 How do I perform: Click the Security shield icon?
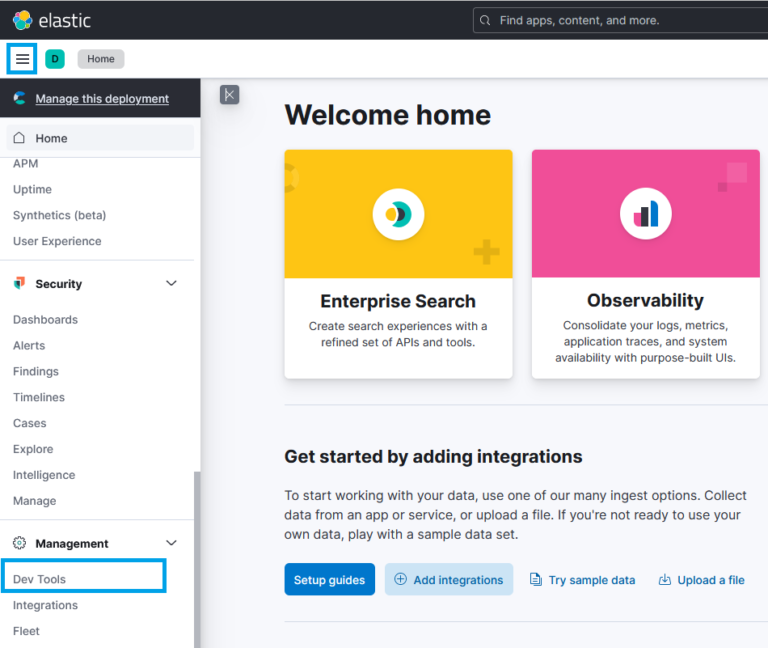click(x=19, y=284)
